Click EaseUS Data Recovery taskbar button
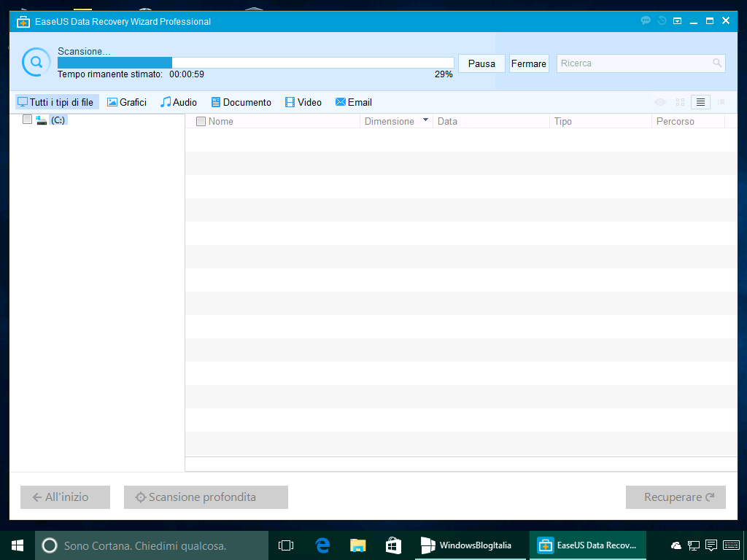 [587, 545]
